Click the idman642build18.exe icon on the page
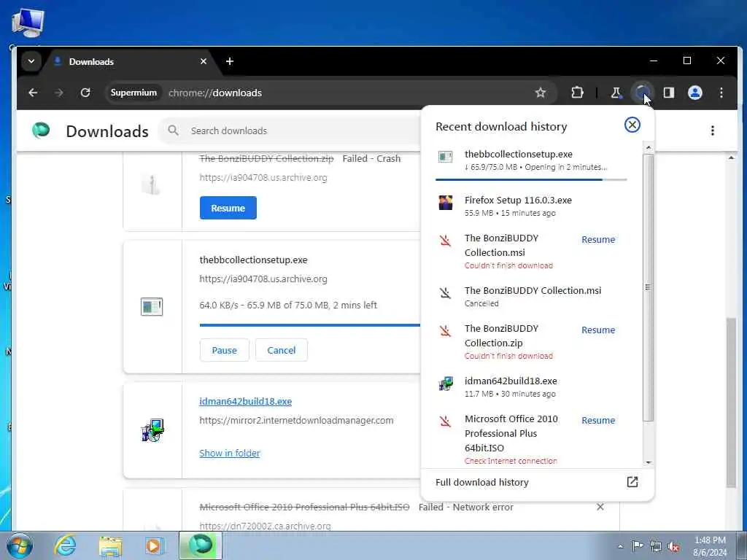 coord(152,430)
